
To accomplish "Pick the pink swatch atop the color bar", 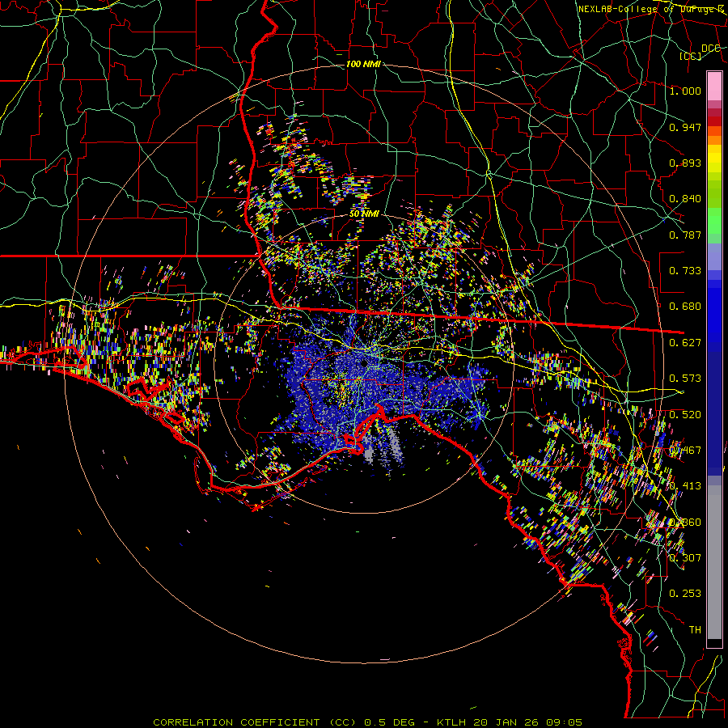I will coord(714,86).
